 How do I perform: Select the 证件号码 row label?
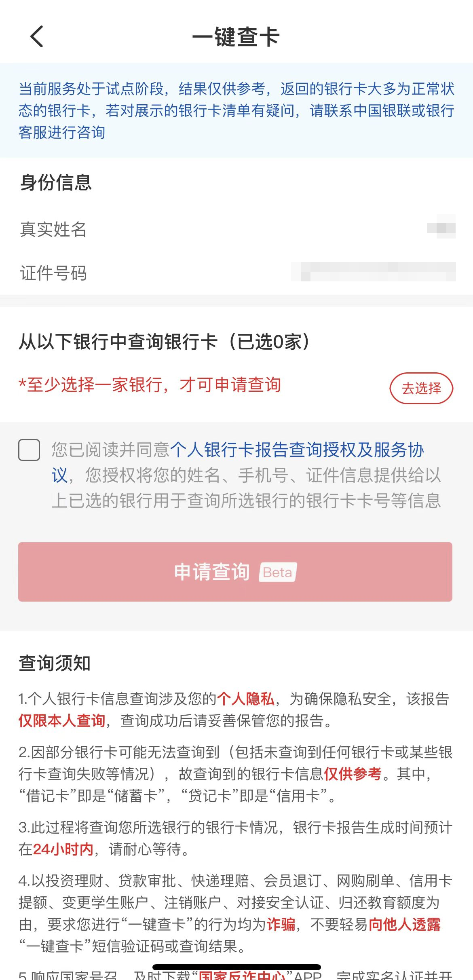pyautogui.click(x=53, y=273)
